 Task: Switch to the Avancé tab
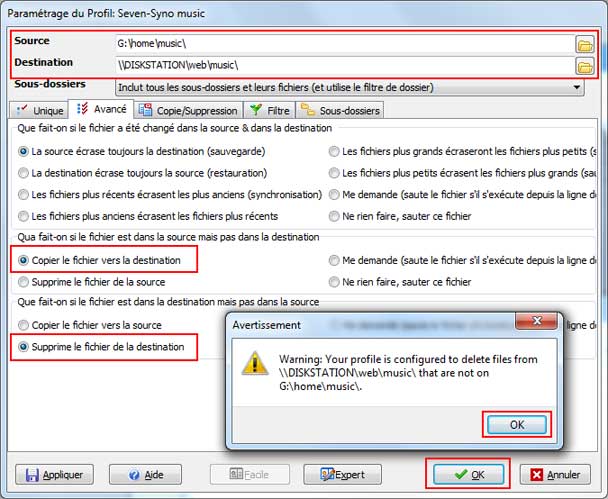click(101, 109)
